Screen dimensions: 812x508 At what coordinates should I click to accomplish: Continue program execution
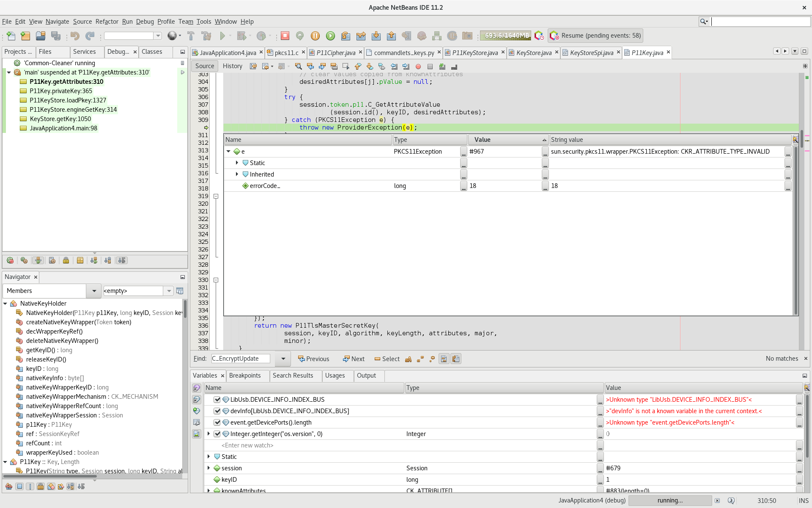330,36
